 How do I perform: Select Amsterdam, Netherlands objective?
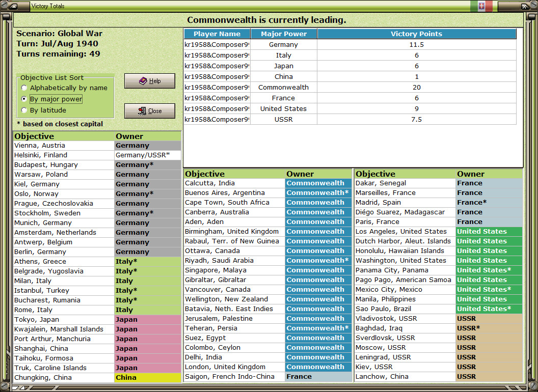64,232
